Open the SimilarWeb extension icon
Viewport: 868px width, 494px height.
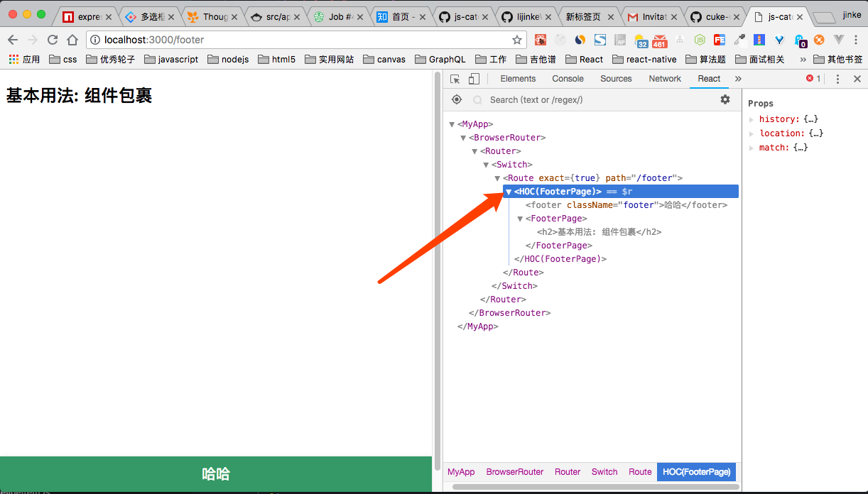click(580, 40)
